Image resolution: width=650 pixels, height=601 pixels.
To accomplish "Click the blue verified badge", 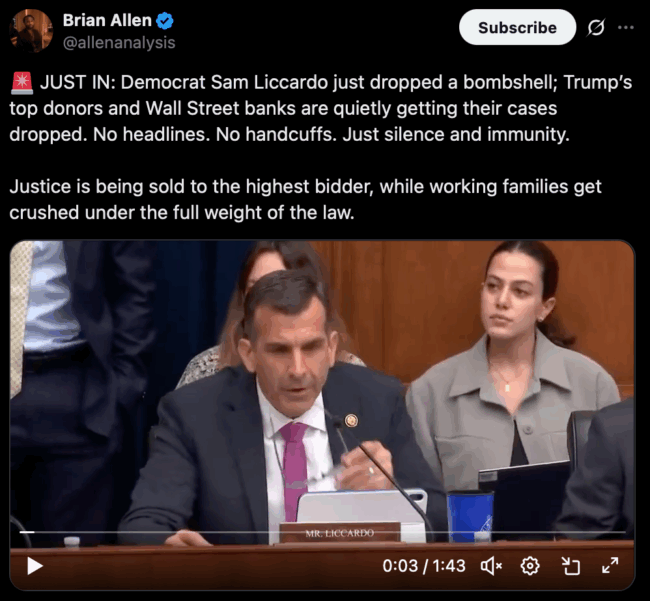I will pyautogui.click(x=165, y=21).
